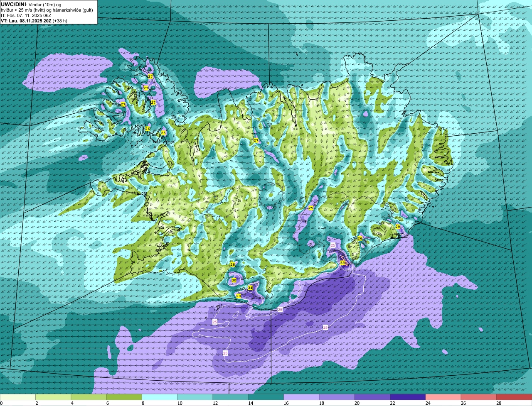Click the 18–20 m/s purple legend swatch
This screenshot has width=532, height=406.
point(337,397)
